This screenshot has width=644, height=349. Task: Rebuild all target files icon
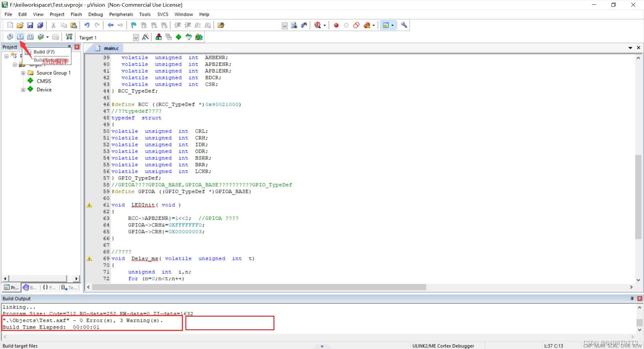click(x=30, y=37)
